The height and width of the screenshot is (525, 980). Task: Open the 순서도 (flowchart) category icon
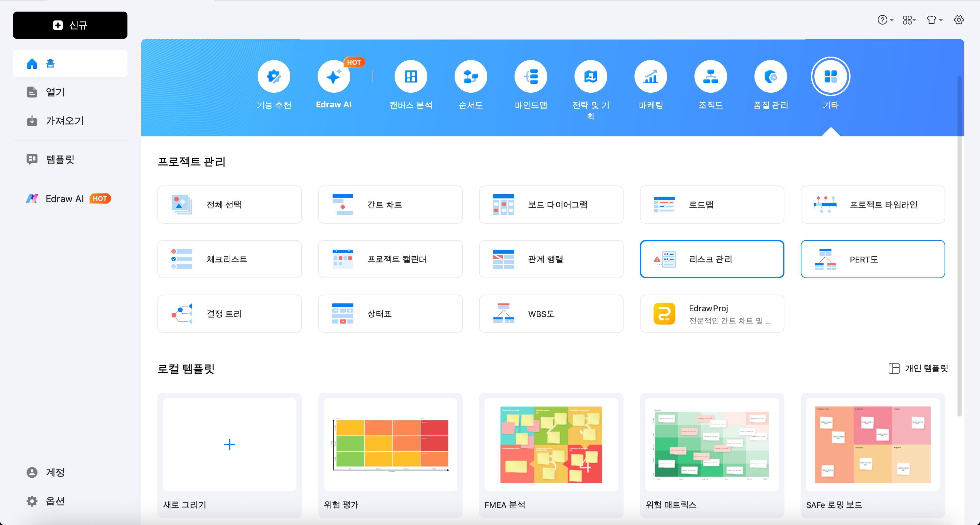(471, 76)
